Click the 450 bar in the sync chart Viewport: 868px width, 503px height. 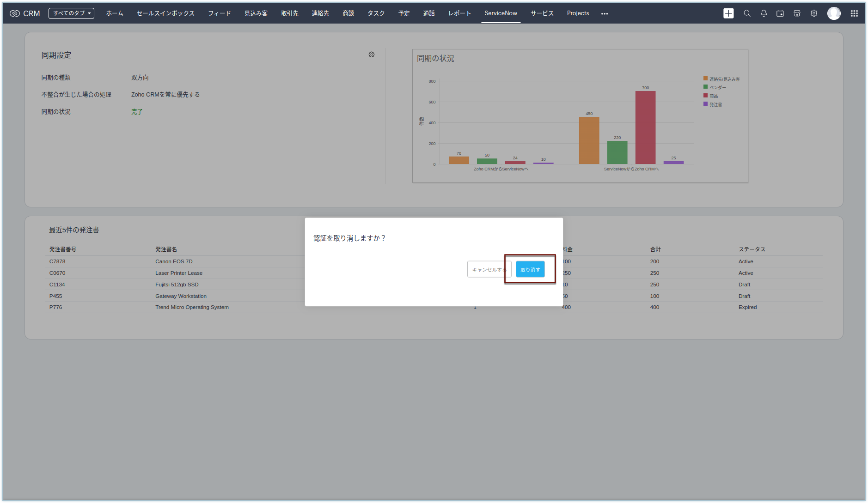coord(589,140)
